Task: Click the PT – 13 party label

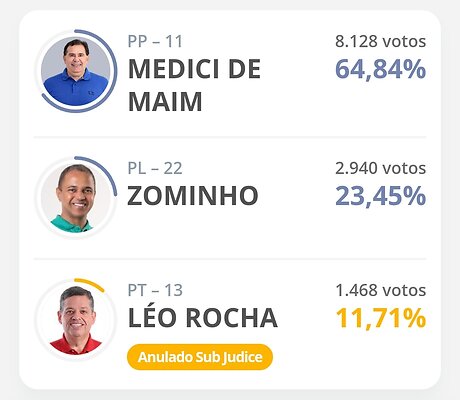Action: (x=155, y=290)
